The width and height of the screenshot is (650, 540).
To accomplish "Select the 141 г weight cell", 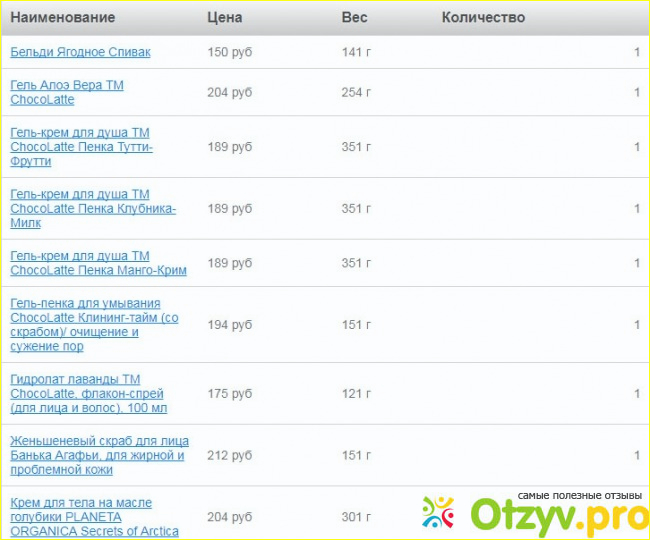I will 356,52.
